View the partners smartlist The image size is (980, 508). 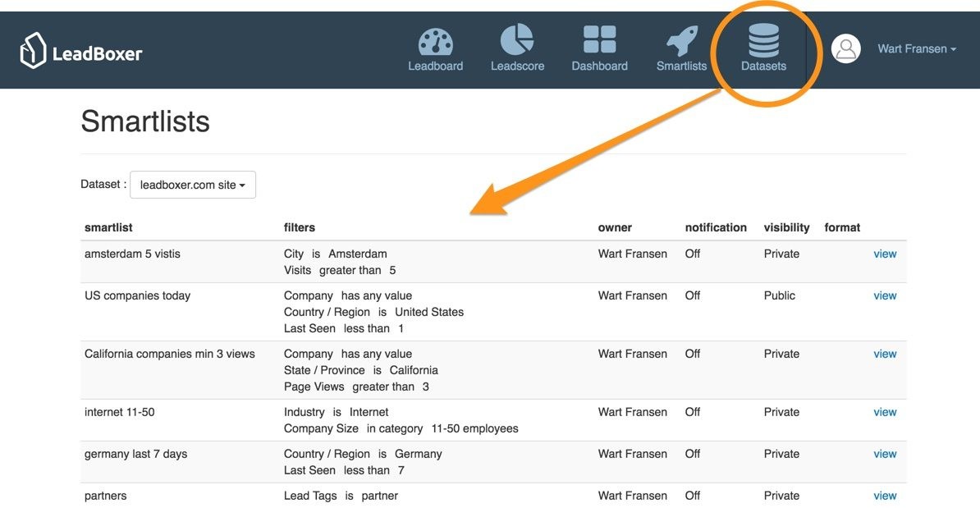885,496
